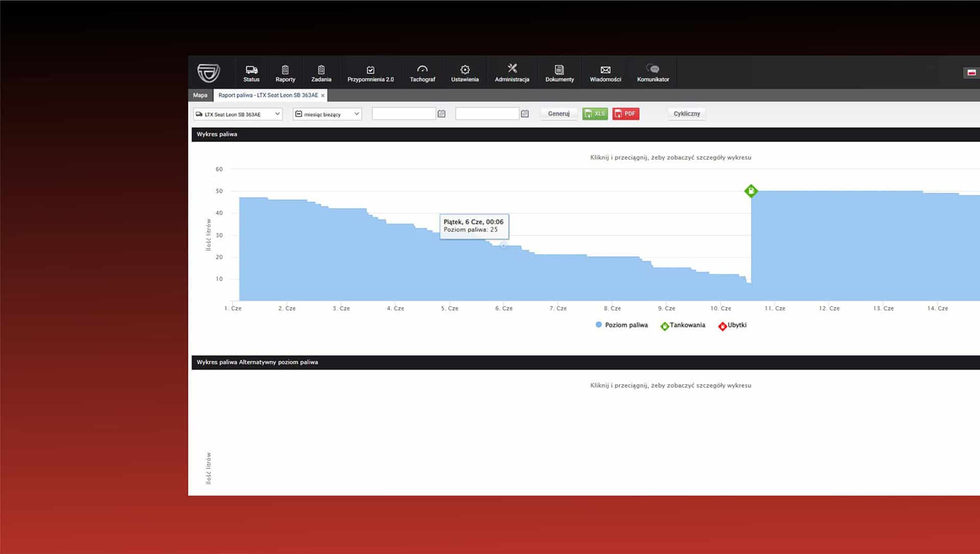Open Zadania tasks icon

click(321, 70)
